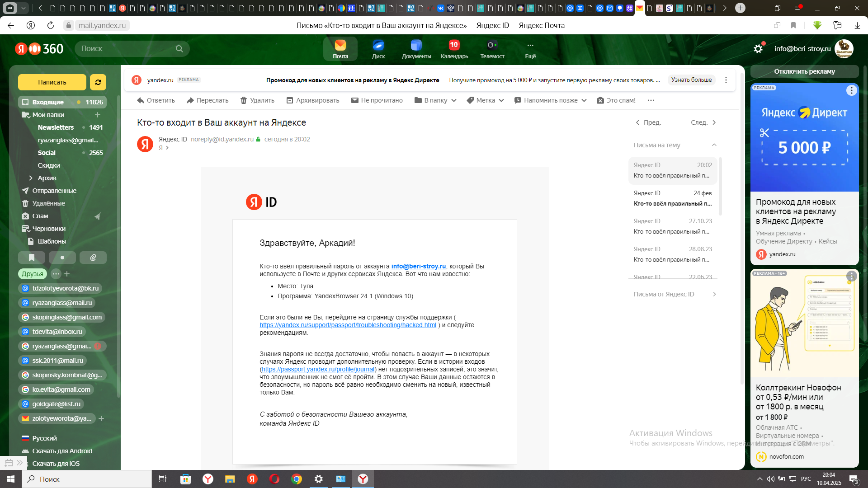This screenshot has width=868, height=488.
Task: Open Напомнить позже dropdown
Action: point(551,100)
